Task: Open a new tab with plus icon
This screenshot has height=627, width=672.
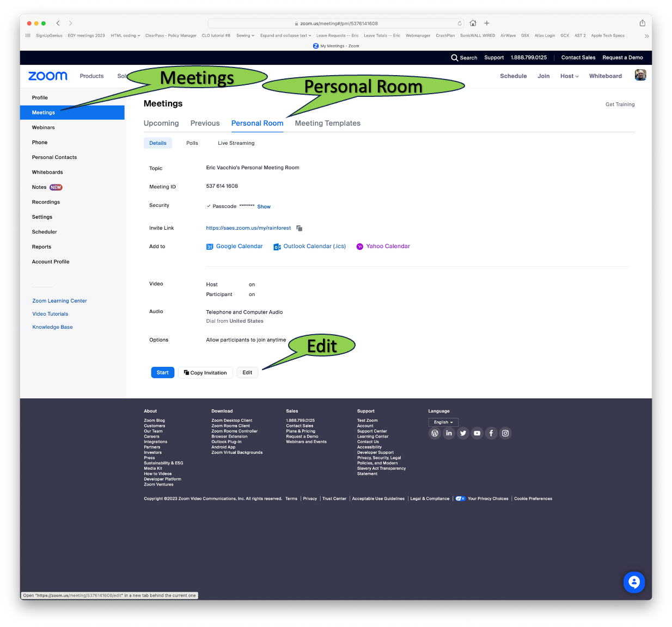Action: (x=487, y=23)
